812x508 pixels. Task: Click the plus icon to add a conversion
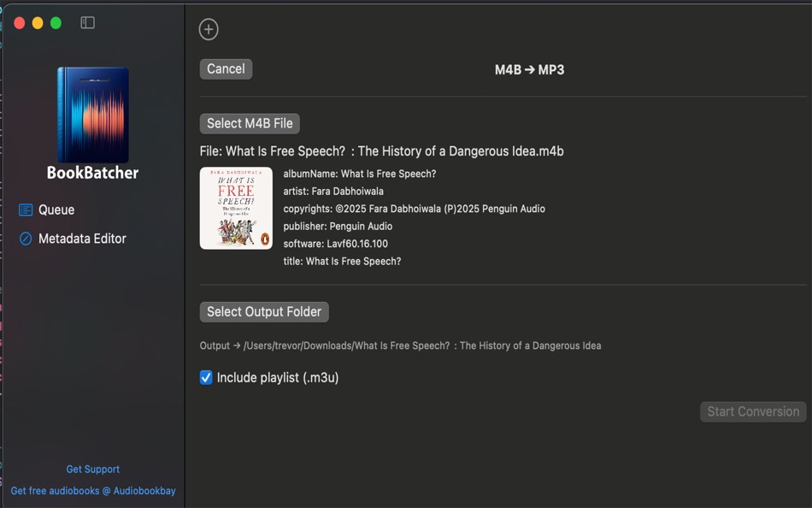209,28
